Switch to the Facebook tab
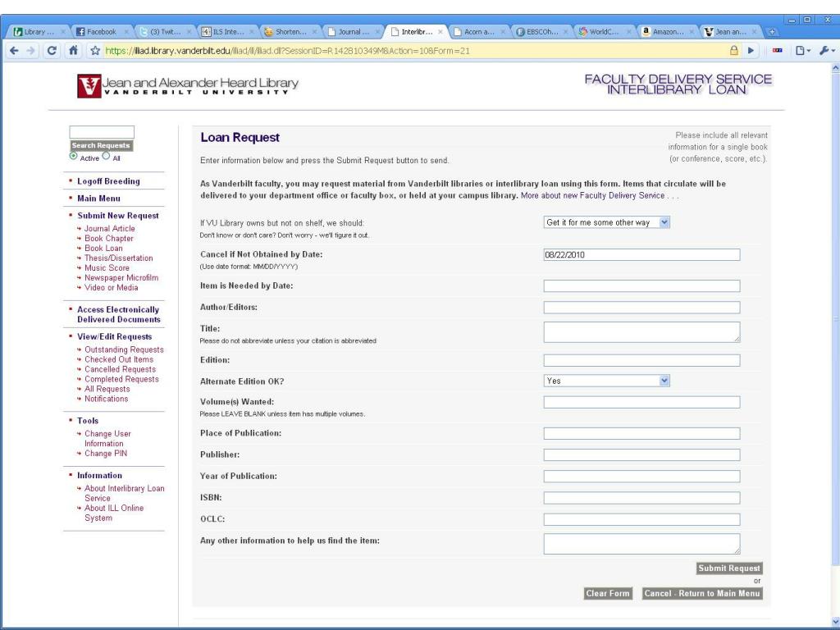The image size is (840, 630). coord(102,32)
